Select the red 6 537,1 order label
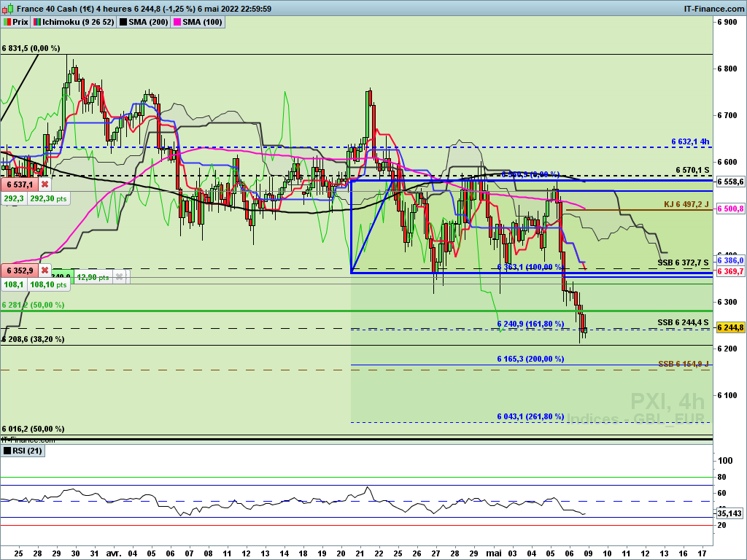 click(x=20, y=184)
